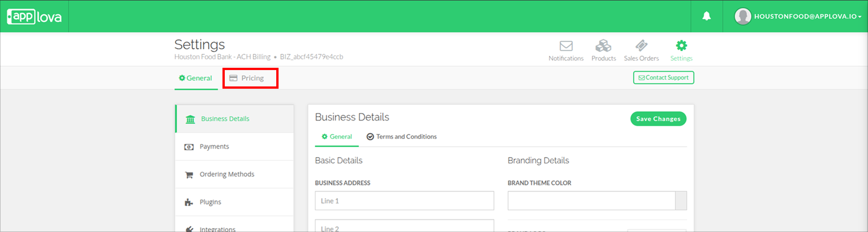Open the Terms and Conditions tab
The image size is (868, 232).
(402, 136)
